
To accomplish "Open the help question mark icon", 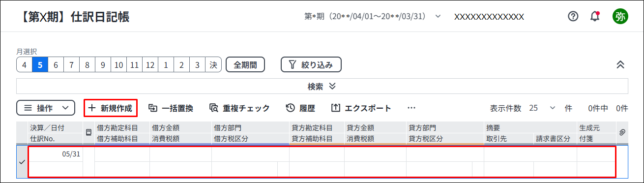I will [x=573, y=16].
